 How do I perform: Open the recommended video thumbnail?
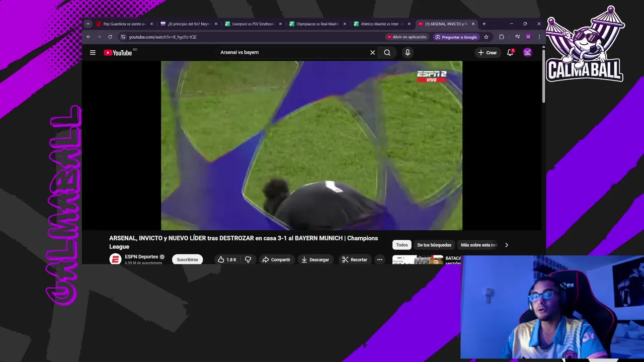[x=418, y=260]
